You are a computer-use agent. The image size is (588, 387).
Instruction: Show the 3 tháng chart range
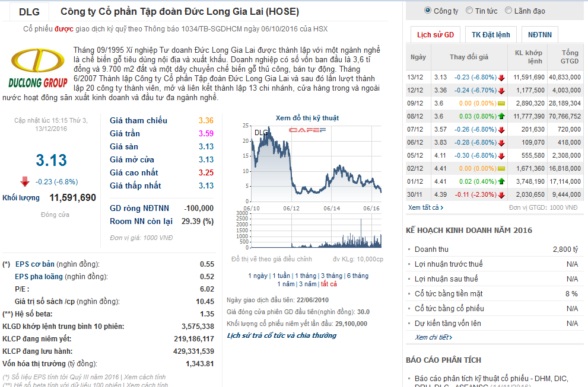[x=332, y=276]
